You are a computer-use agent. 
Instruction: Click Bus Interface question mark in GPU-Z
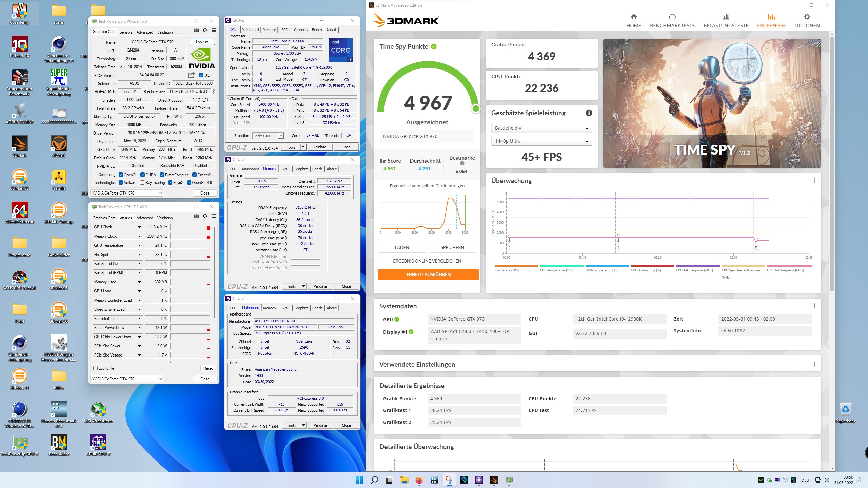(214, 91)
